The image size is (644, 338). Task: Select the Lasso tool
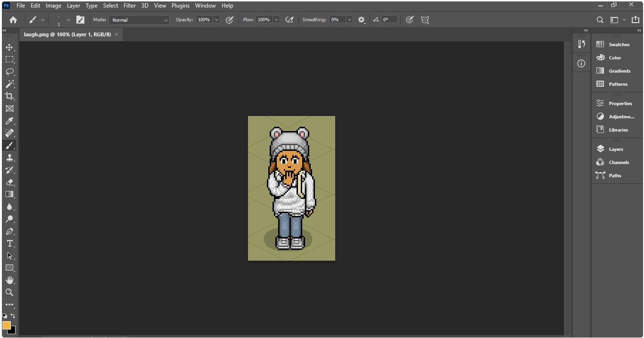click(x=9, y=72)
